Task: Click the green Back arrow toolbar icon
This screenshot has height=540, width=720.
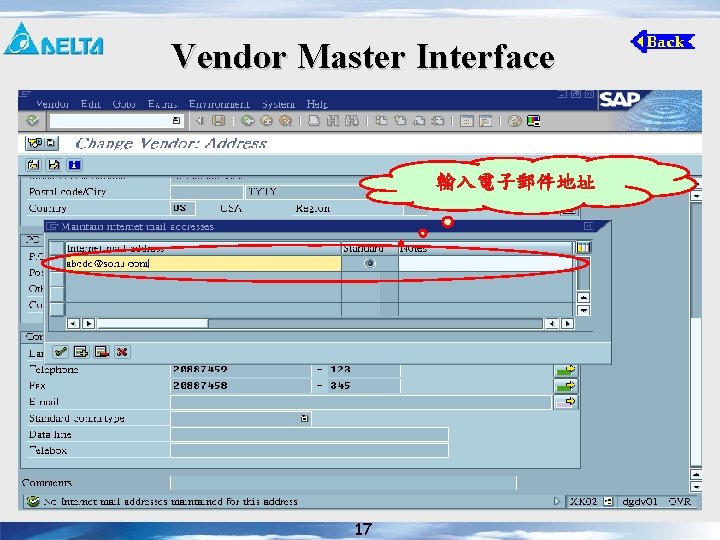Action: click(x=248, y=121)
